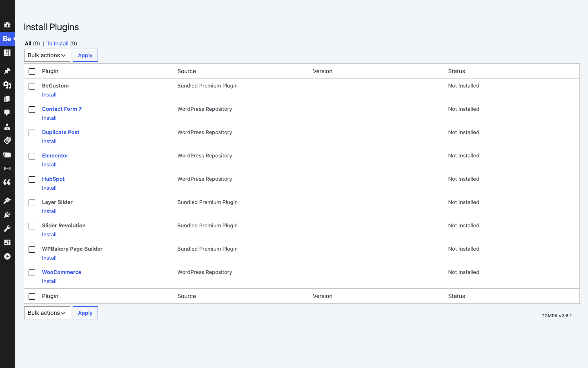Screen dimensions: 588x368
Task: Open Tools wrench icon
Action: click(7, 229)
